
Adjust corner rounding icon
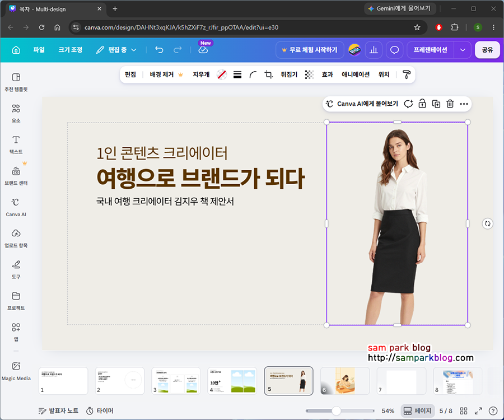click(253, 74)
